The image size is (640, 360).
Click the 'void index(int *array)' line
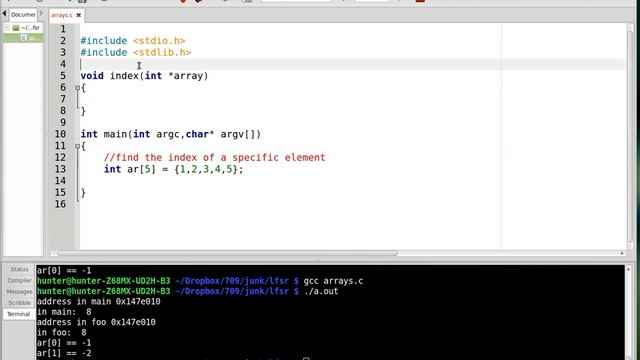pos(144,76)
